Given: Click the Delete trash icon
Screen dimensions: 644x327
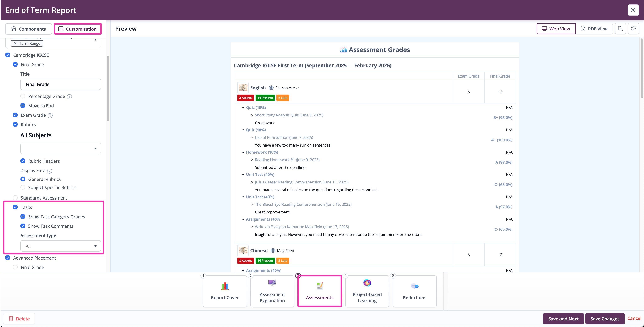Looking at the screenshot, I should tap(11, 319).
